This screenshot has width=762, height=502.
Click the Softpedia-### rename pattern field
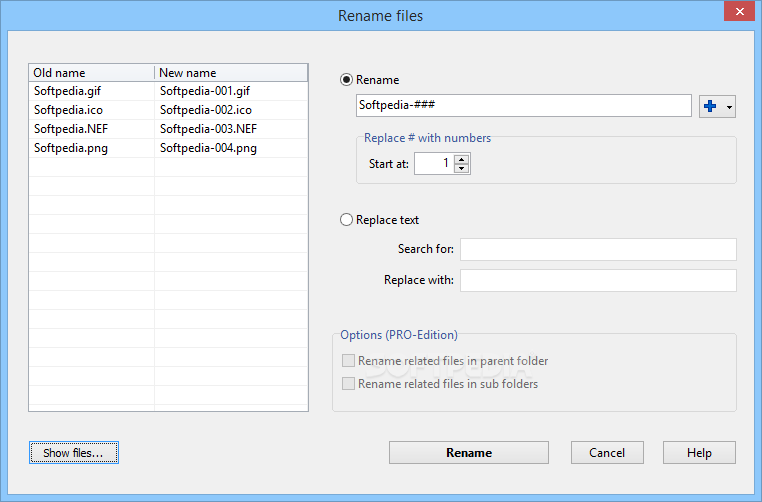point(523,105)
